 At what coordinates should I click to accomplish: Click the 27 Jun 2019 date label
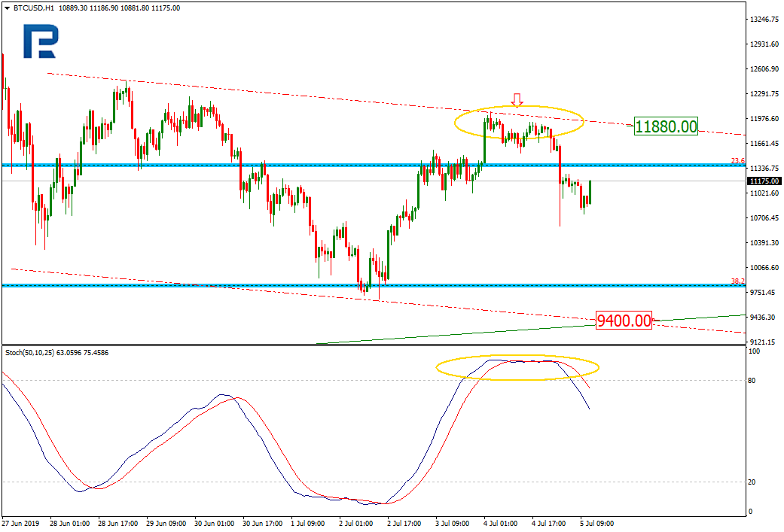[x=20, y=524]
